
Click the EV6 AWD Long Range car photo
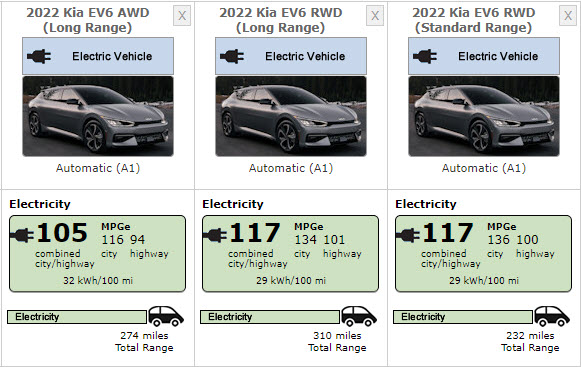(98, 116)
